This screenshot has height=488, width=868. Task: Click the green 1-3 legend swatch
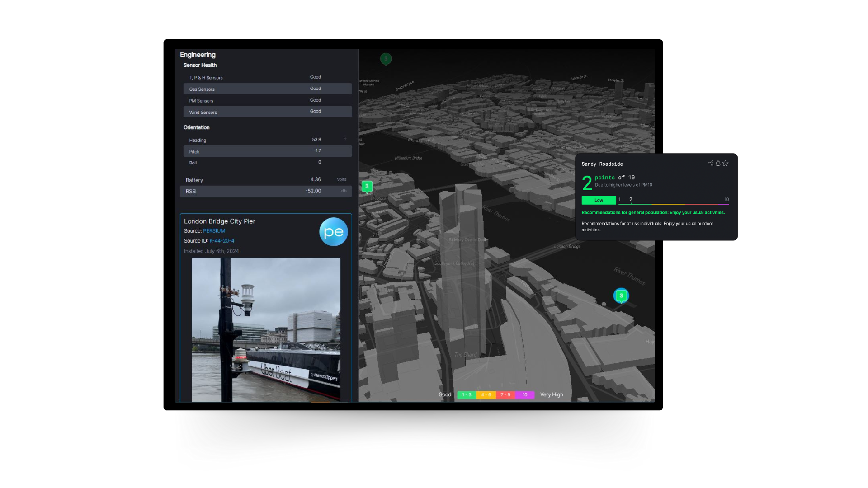pos(467,395)
